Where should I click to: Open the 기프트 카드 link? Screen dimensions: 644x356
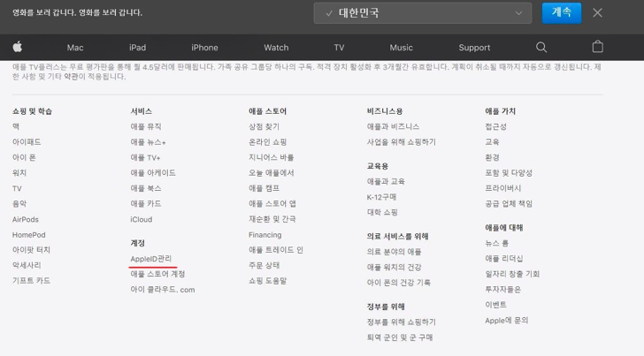coord(31,281)
